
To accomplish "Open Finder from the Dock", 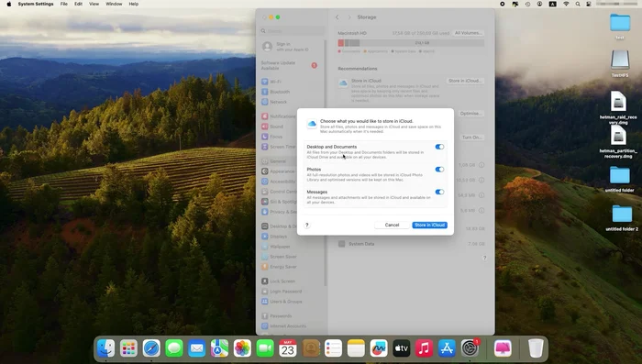I will tap(106, 348).
